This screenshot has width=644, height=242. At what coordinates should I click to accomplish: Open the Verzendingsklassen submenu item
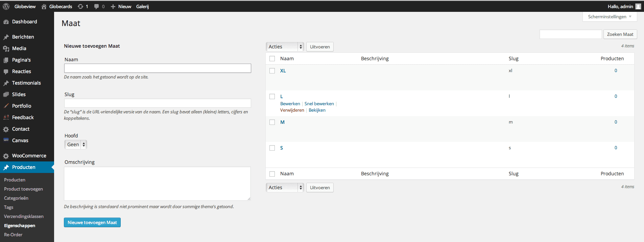[x=24, y=216]
